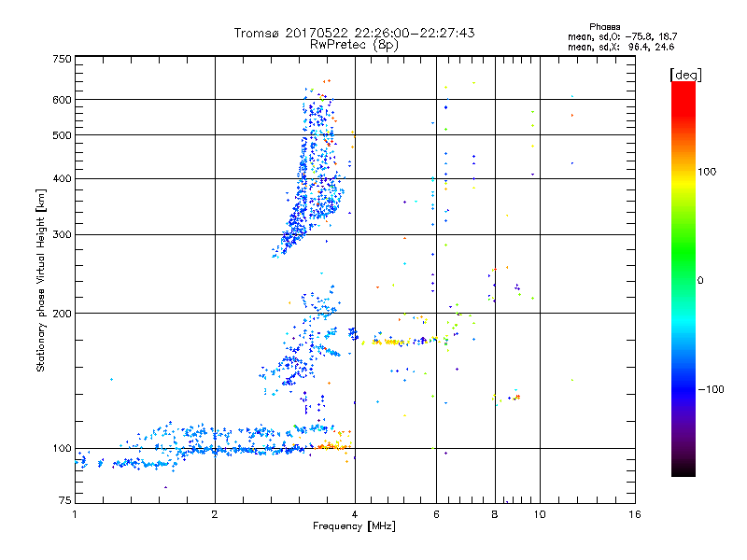The height and width of the screenshot is (560, 747).
Task: Click the phase colorbar gradient
Action: point(684,278)
